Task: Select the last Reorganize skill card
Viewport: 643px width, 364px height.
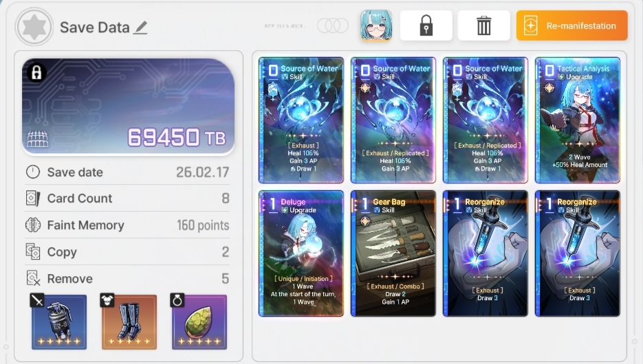Action: (x=578, y=253)
